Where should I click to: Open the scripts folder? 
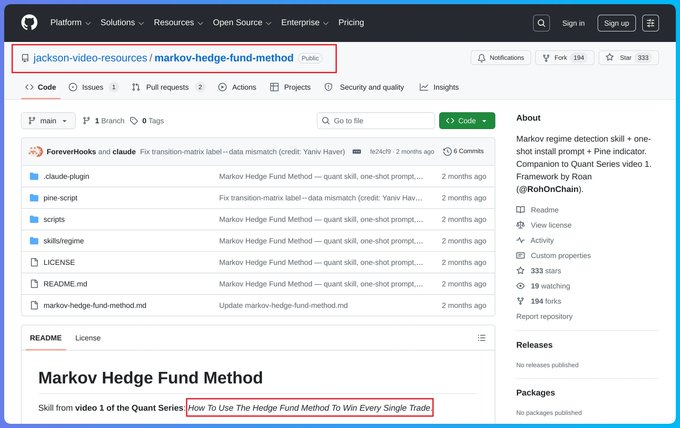[x=54, y=219]
